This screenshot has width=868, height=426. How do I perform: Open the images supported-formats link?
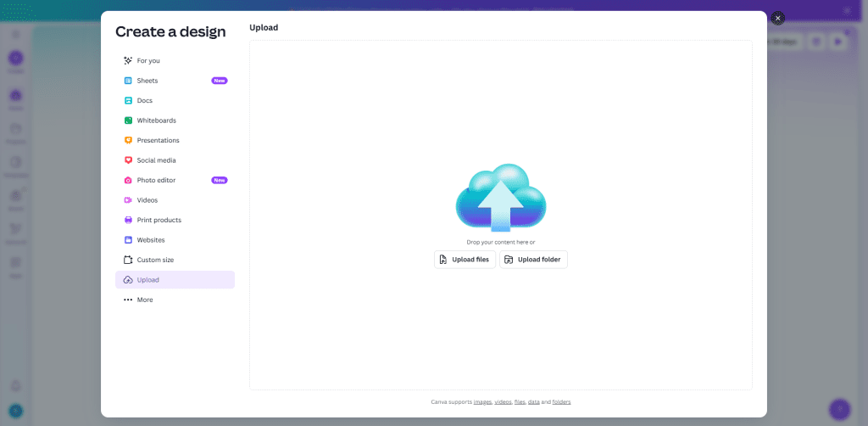tap(482, 401)
